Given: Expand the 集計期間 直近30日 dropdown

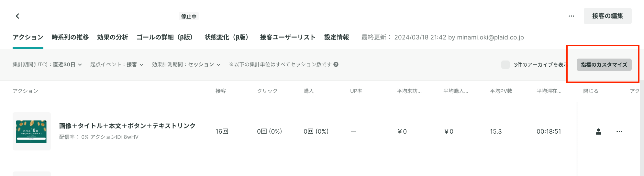Looking at the screenshot, I should pyautogui.click(x=47, y=64).
